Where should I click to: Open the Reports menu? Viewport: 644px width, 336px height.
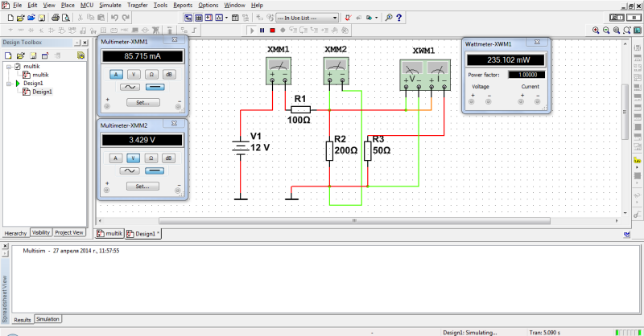(183, 5)
